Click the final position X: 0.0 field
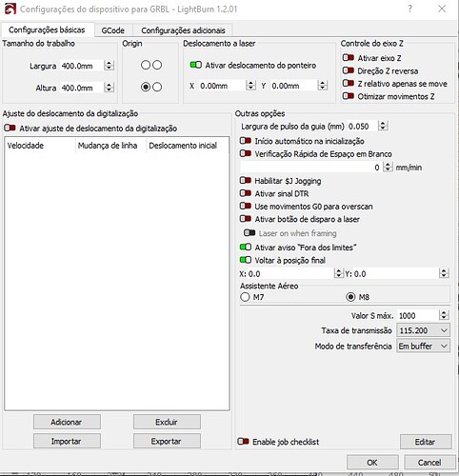Viewport: 459px width, 476px height. point(291,273)
